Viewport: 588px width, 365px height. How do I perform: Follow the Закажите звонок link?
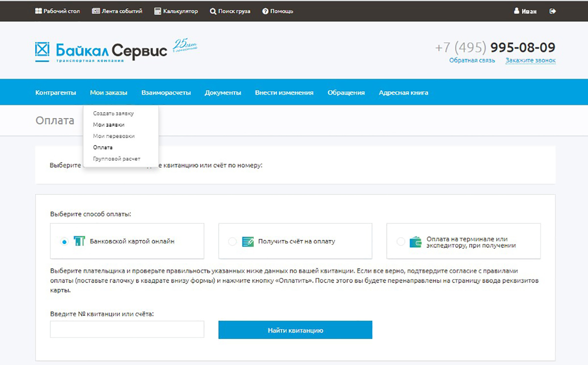pyautogui.click(x=531, y=61)
